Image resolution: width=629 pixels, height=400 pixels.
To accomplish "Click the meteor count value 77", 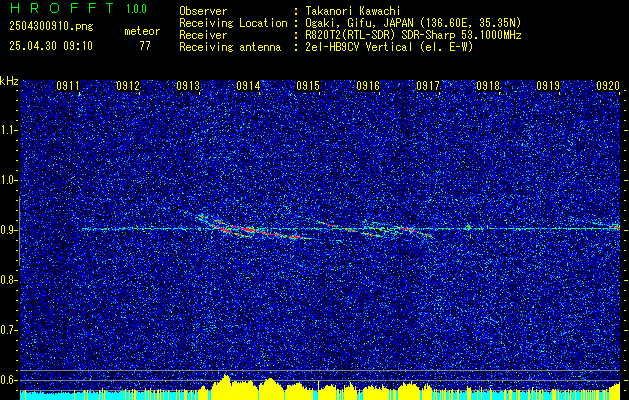I will (x=145, y=46).
